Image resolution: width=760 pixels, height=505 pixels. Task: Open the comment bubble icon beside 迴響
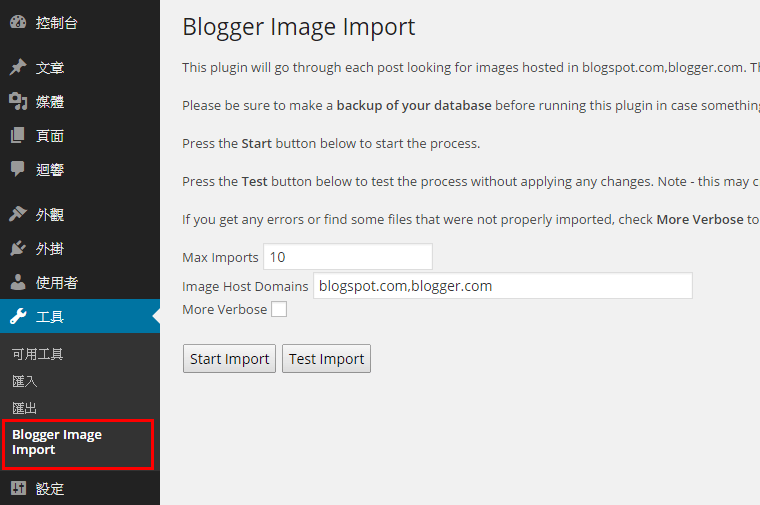pos(18,169)
